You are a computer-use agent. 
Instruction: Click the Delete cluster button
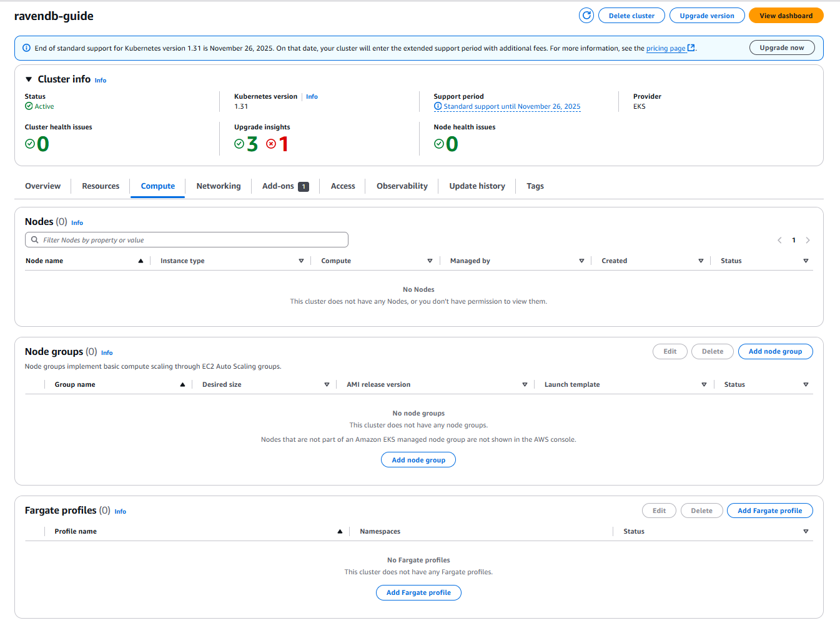tap(631, 16)
